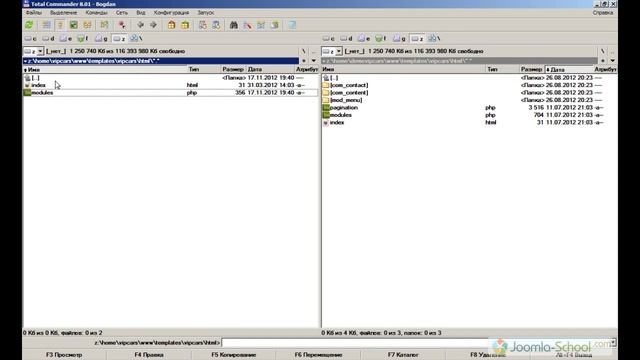Open file search binoculars icon
Screen dimensions: 640x360
[x=233, y=25]
